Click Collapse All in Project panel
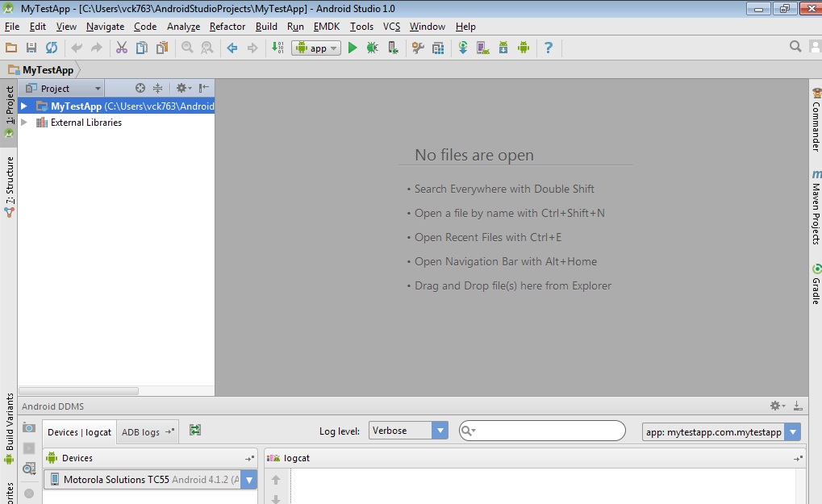Viewport: 822px width, 504px height. click(157, 88)
